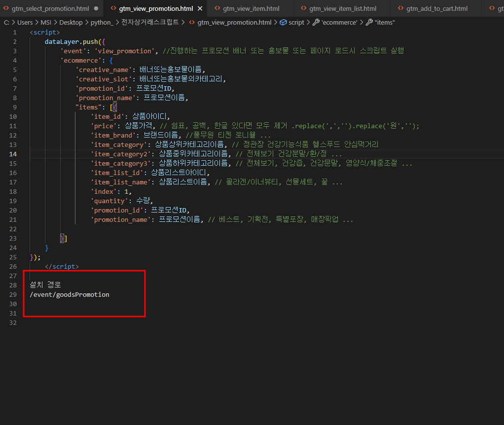This screenshot has width=504, height=425.
Task: Click line number 23 in the gutter
Action: (x=13, y=238)
